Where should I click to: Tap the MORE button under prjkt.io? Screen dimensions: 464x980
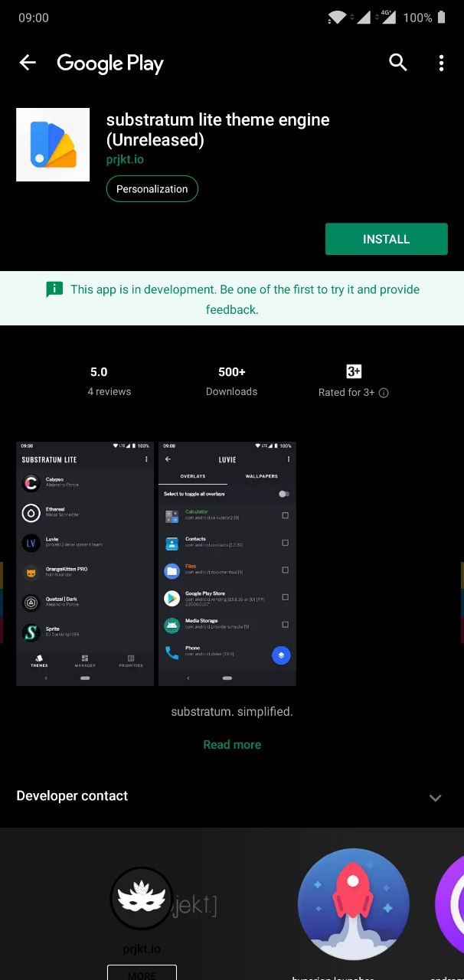coord(142,972)
